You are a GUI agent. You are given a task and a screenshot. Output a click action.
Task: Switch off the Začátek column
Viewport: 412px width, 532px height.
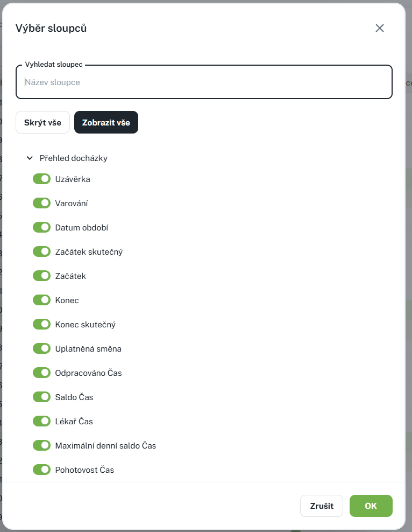tap(41, 276)
